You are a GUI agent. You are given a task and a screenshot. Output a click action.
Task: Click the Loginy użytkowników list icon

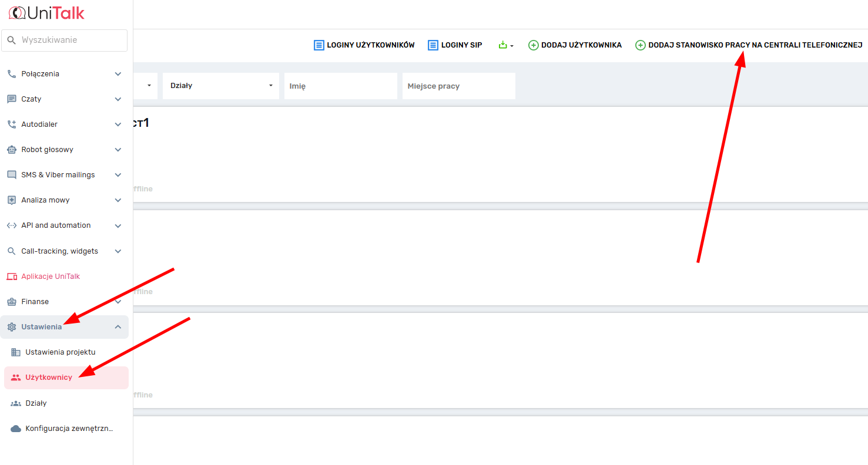319,45
